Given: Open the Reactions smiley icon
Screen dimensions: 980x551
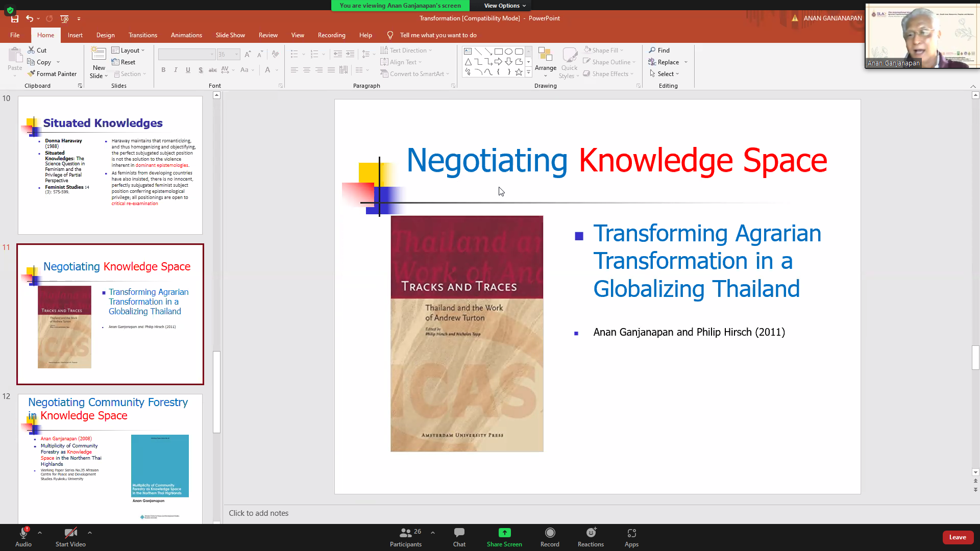Looking at the screenshot, I should 591,536.
